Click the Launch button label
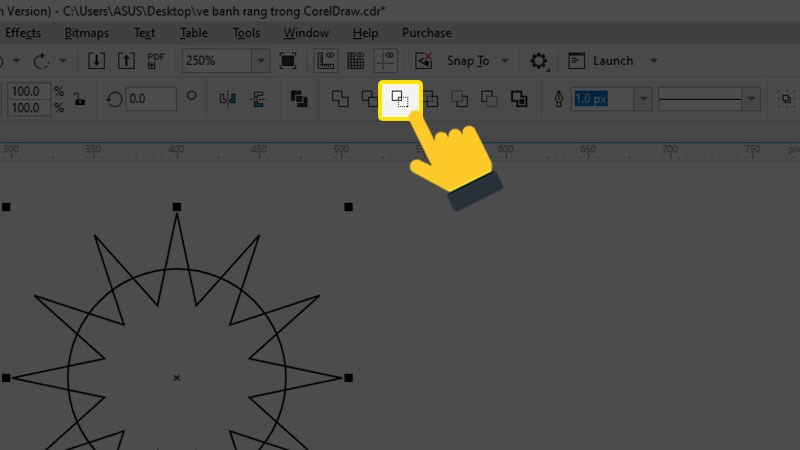800x450 pixels. coord(613,61)
